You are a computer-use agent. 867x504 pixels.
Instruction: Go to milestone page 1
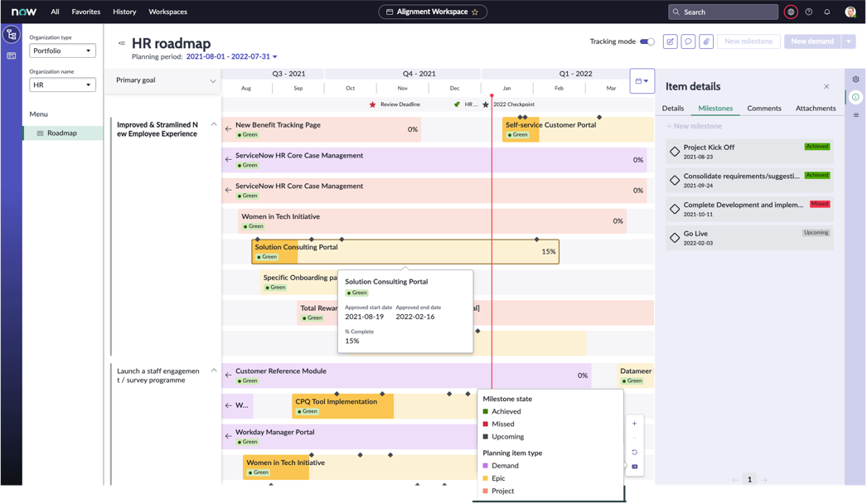[x=749, y=480]
